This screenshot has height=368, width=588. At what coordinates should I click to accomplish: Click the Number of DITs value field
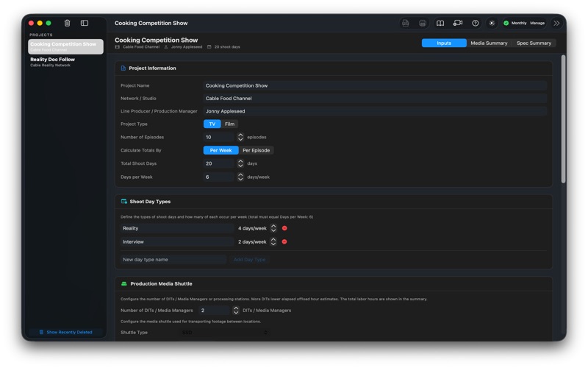point(215,310)
